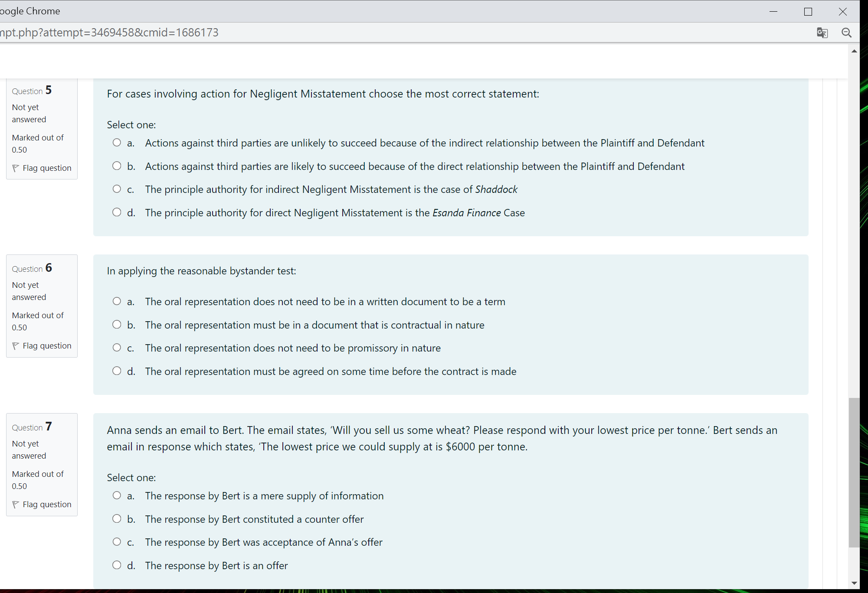Select option a for Question 5 about third parties
Screen dimensions: 868x593
click(117, 142)
